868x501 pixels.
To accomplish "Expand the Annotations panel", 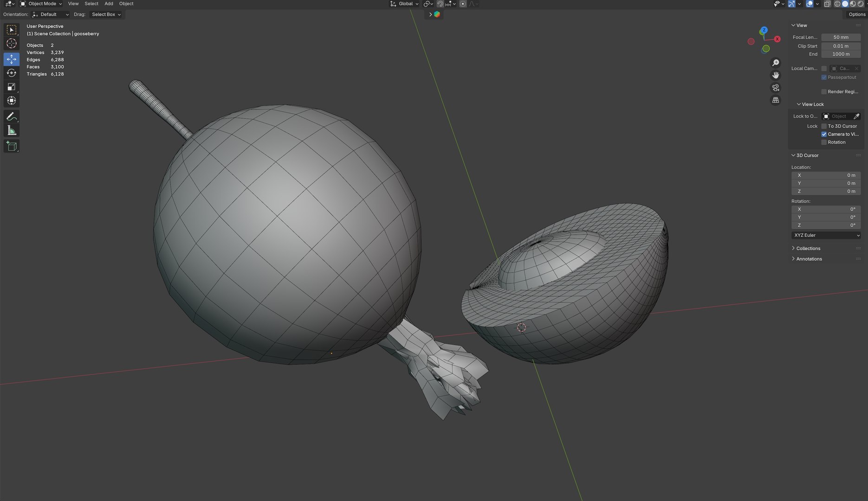I will click(x=809, y=259).
